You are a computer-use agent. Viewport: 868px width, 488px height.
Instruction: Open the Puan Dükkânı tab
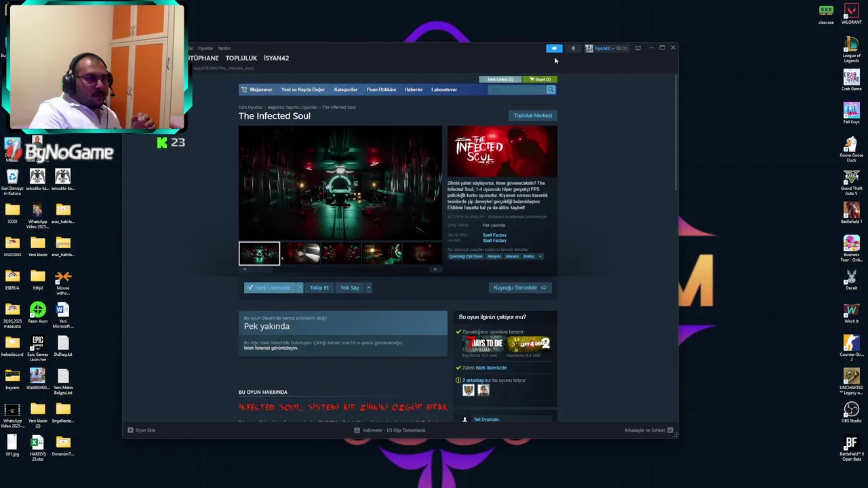pyautogui.click(x=381, y=89)
